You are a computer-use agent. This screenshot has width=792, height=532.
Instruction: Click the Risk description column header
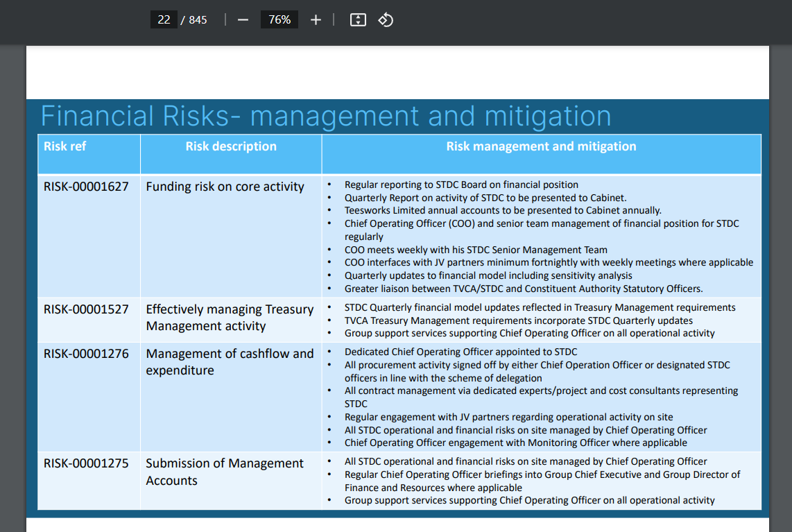pyautogui.click(x=231, y=146)
